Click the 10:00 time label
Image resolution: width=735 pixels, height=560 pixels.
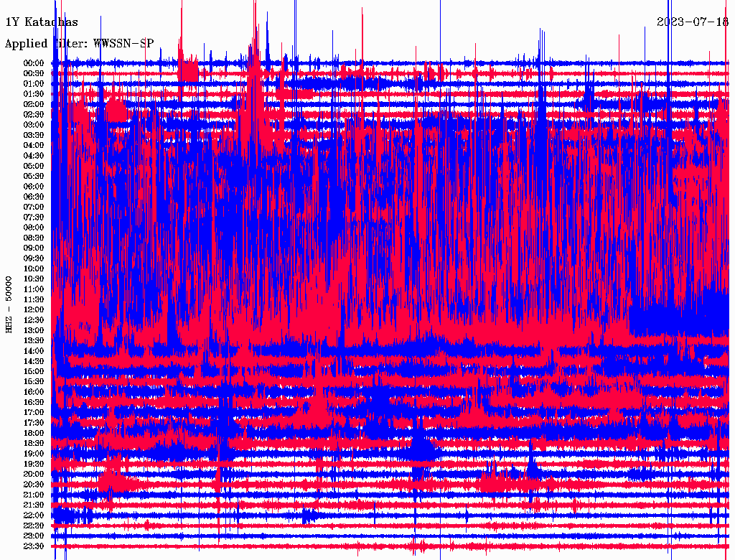[34, 269]
